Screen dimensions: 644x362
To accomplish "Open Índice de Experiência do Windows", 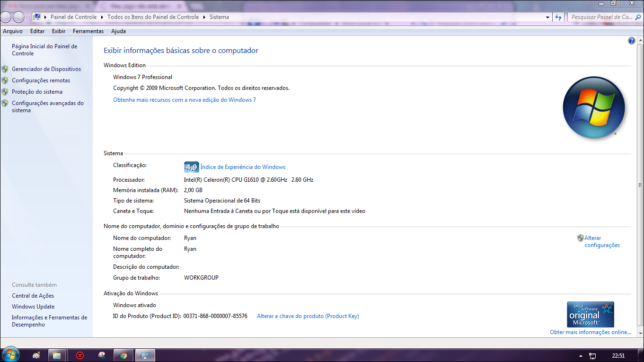I will point(243,167).
